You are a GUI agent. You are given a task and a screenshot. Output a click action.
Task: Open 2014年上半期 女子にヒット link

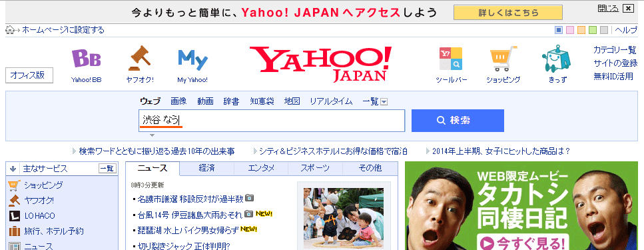[501, 151]
